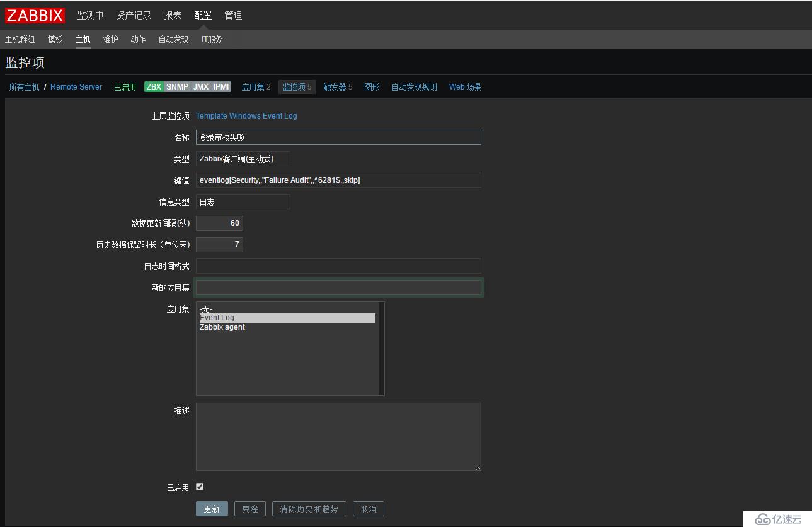Focus the 名称 input field
This screenshot has height=527, width=812.
coord(338,137)
